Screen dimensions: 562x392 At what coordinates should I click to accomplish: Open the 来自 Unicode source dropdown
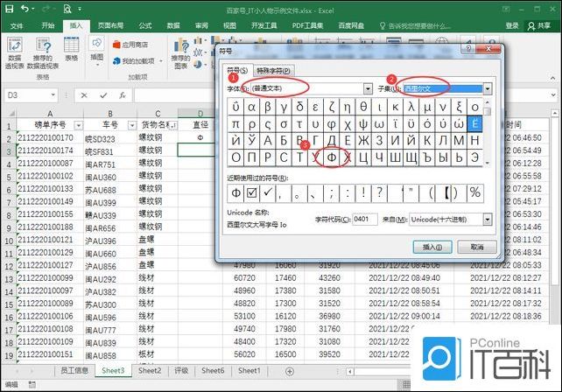(x=487, y=220)
